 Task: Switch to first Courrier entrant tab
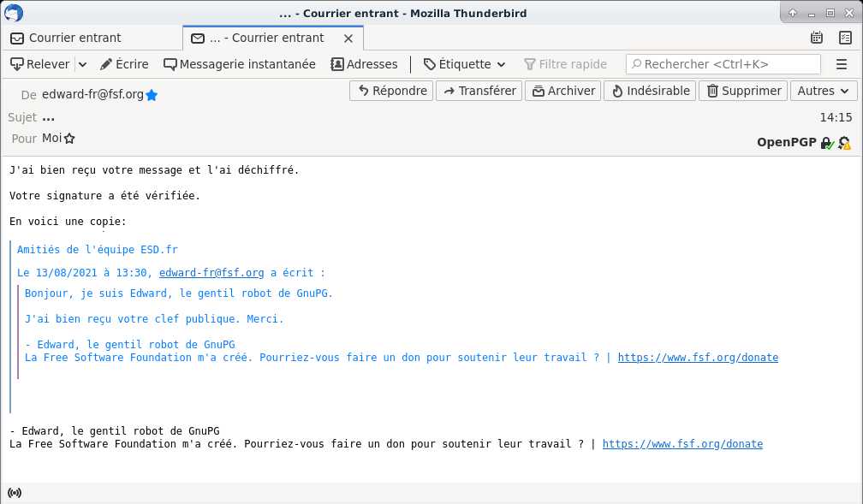coord(92,38)
